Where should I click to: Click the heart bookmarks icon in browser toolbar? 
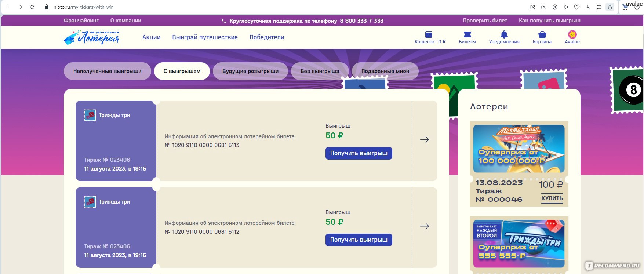[577, 7]
